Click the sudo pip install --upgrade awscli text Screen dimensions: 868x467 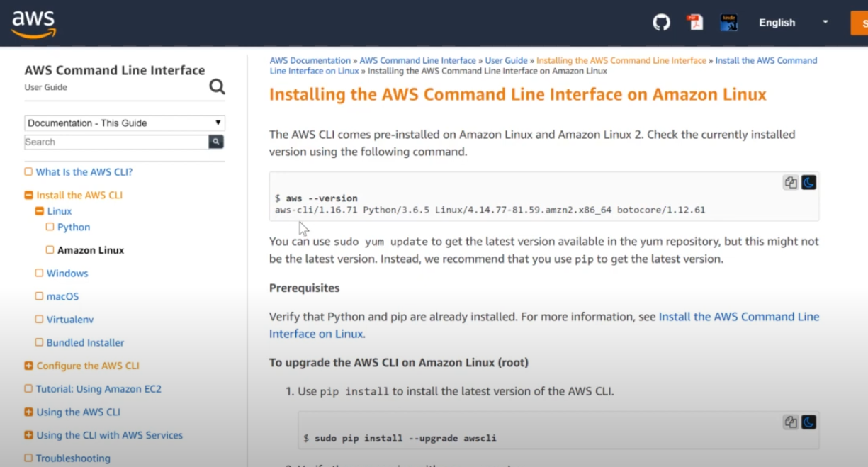pyautogui.click(x=400, y=439)
